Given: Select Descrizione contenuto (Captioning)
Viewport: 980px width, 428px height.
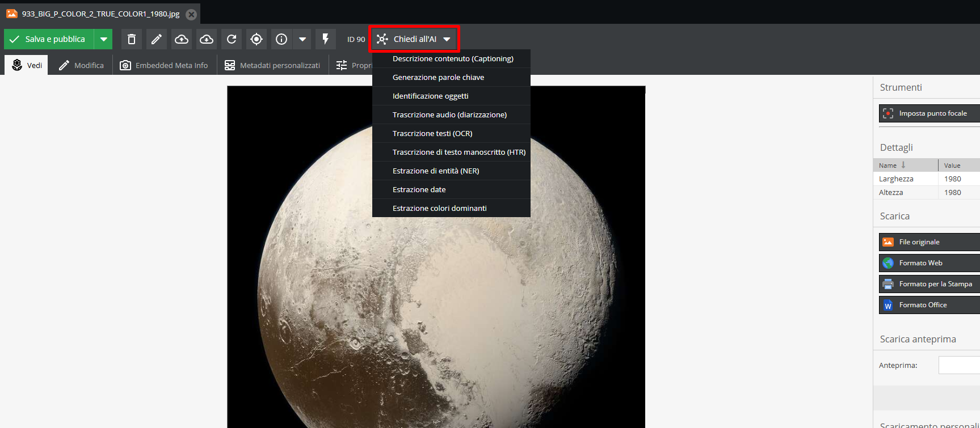Looking at the screenshot, I should click(x=451, y=58).
